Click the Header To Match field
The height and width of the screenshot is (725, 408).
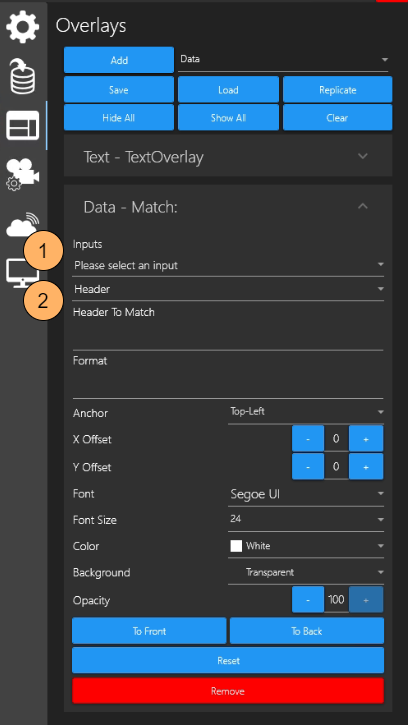(228, 328)
